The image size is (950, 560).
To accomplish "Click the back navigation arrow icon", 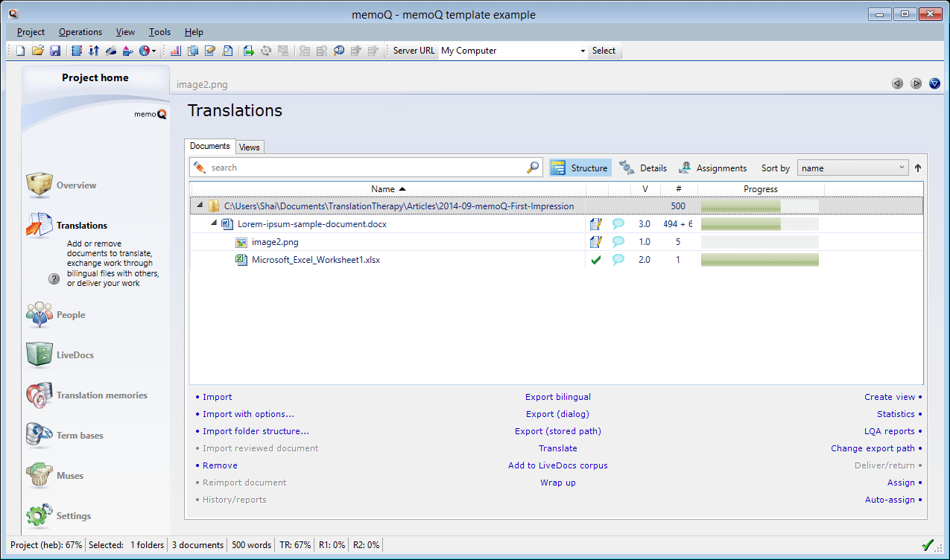I will point(898,84).
